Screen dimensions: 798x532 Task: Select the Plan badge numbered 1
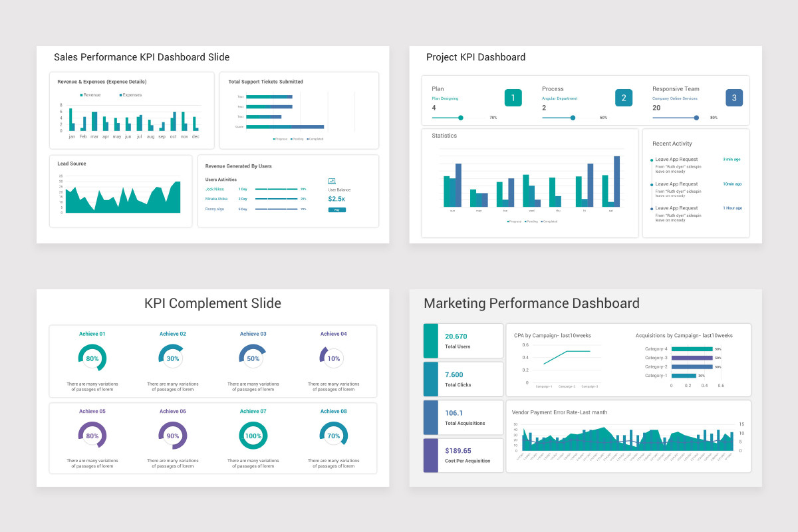coord(512,98)
